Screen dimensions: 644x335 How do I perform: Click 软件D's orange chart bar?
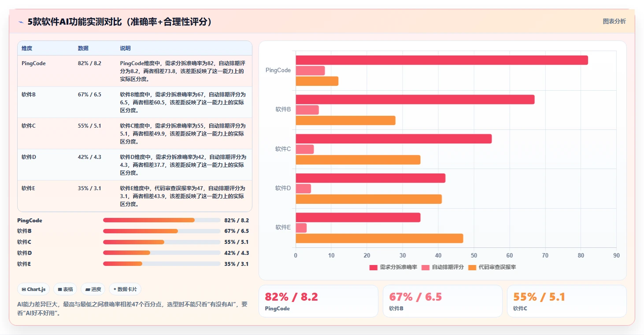369,199
